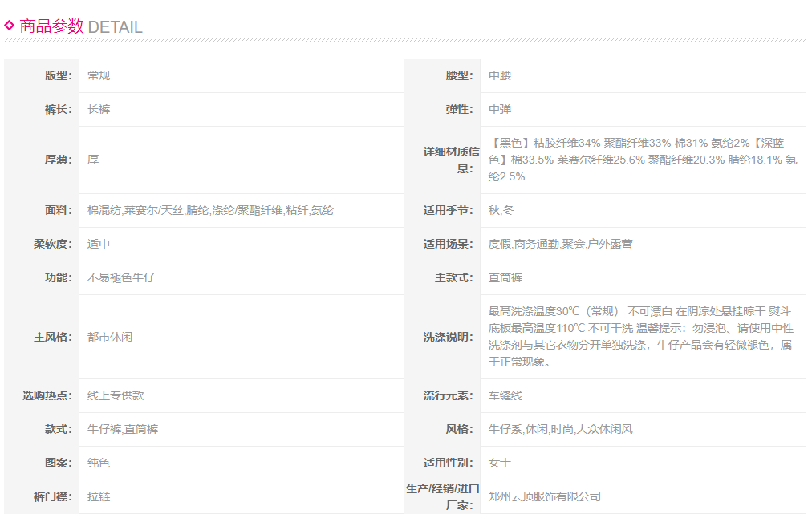812x514 pixels.
Task: Click the 款式 value 牛仔裤,直筒裤
Action: pos(123,429)
